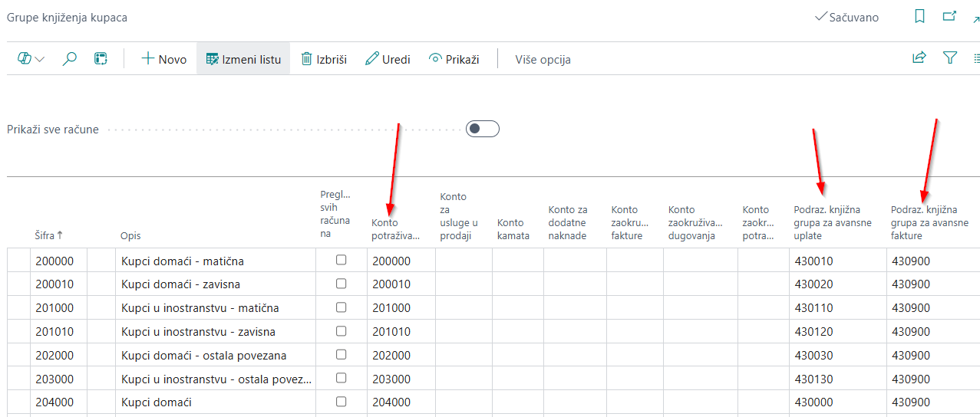Check box for Kupci domaći - ostala povezana

click(341, 354)
